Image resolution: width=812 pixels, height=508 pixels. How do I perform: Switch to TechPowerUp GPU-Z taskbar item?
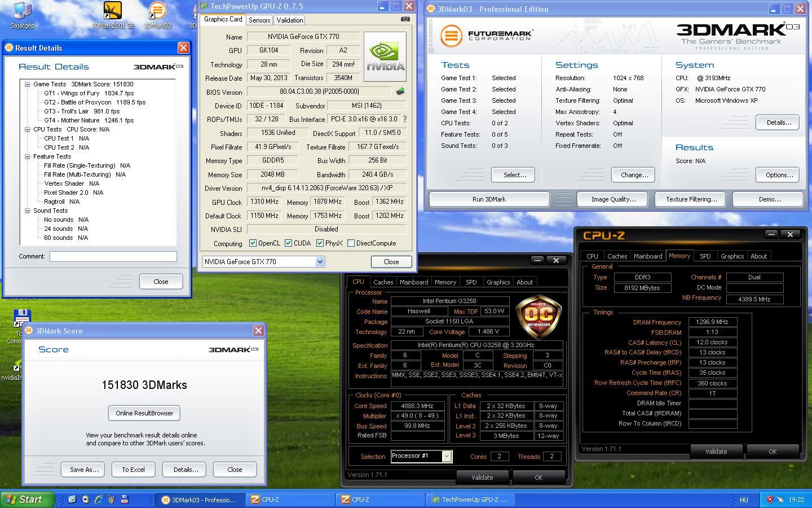click(x=469, y=500)
